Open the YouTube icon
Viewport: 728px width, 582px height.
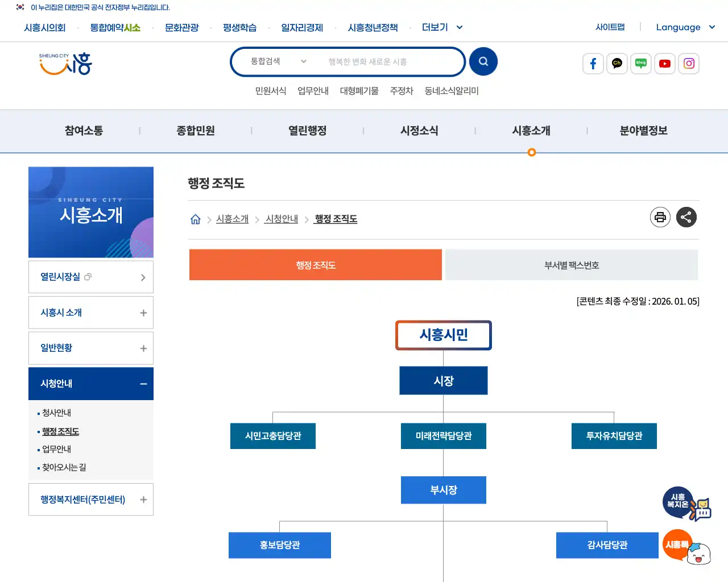[x=665, y=64]
